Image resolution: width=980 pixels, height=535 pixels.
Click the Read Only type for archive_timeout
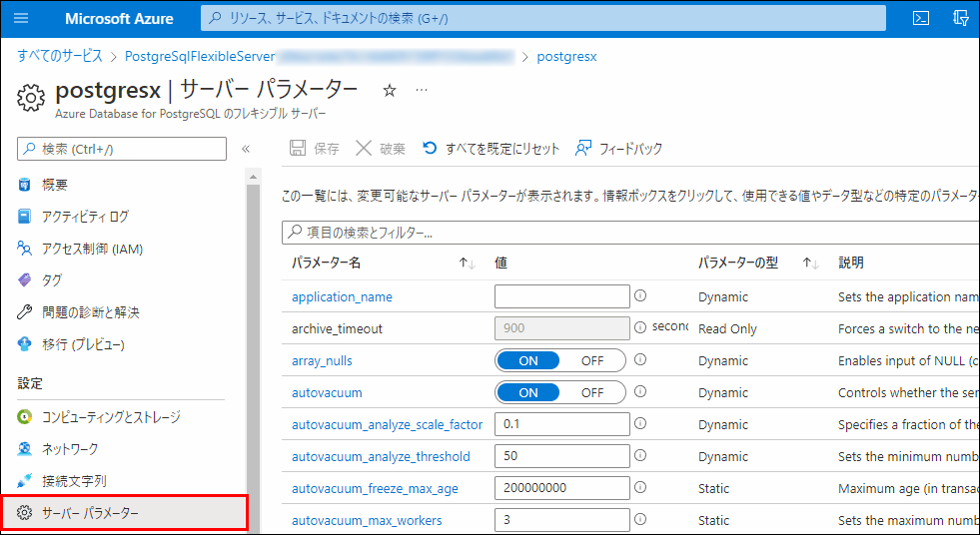727,329
